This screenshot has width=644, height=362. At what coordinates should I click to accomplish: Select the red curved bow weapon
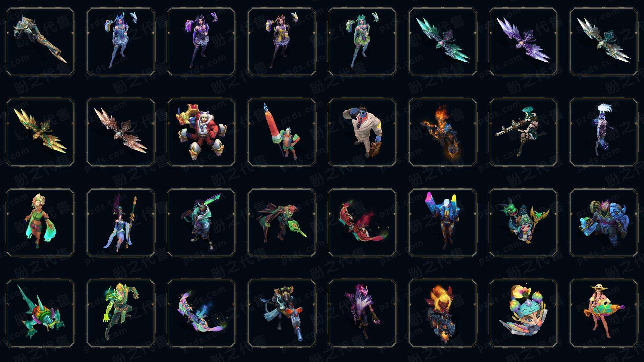(362, 223)
